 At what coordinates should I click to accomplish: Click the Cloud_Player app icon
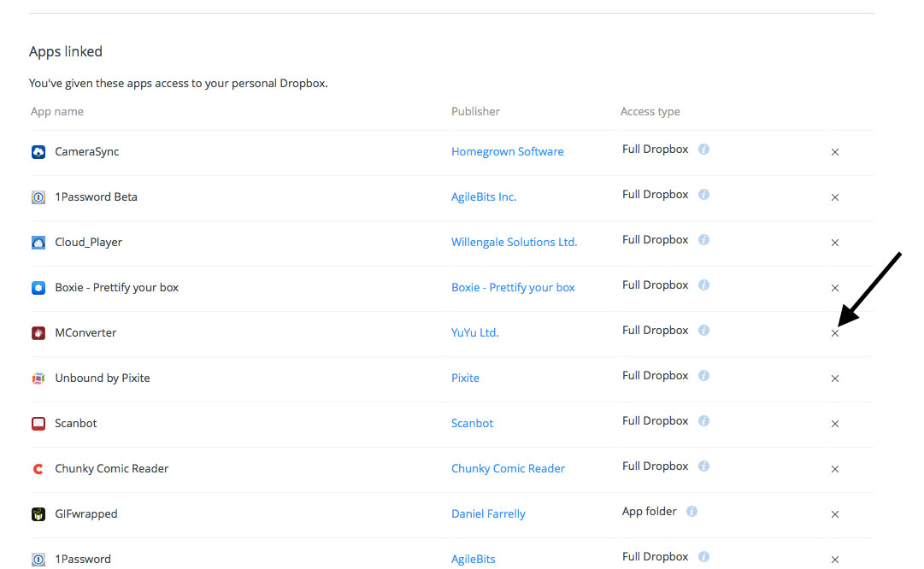38,243
